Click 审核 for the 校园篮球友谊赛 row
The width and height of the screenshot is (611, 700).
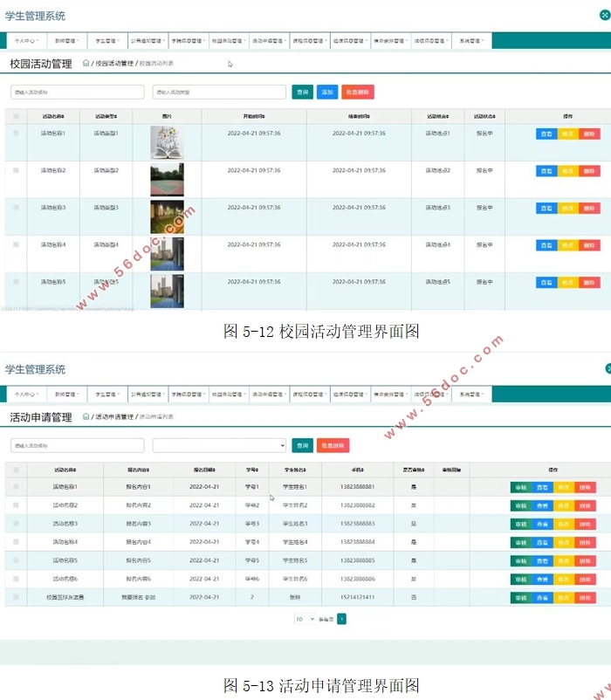pyautogui.click(x=521, y=598)
